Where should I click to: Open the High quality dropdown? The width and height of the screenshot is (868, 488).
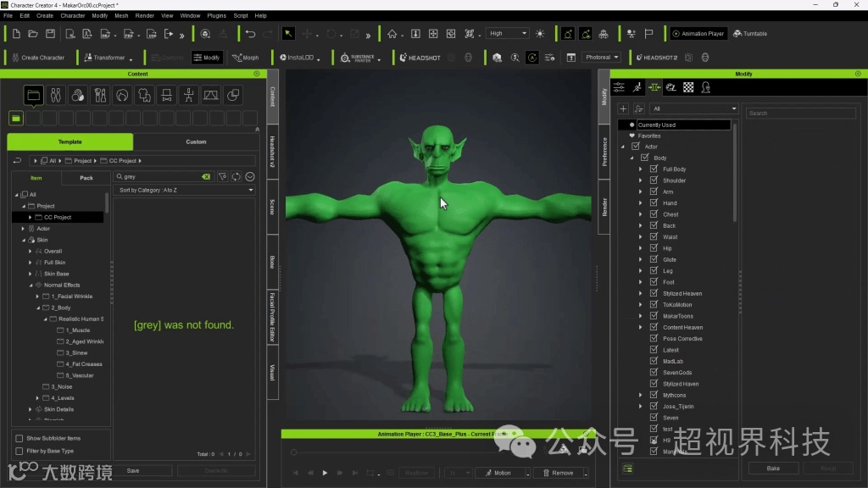pos(508,34)
